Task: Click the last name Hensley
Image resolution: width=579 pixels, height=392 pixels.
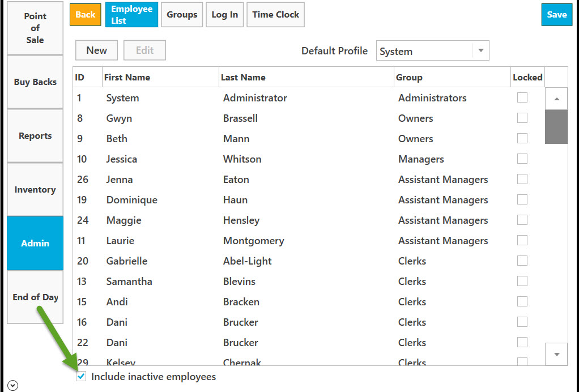Action: click(241, 220)
